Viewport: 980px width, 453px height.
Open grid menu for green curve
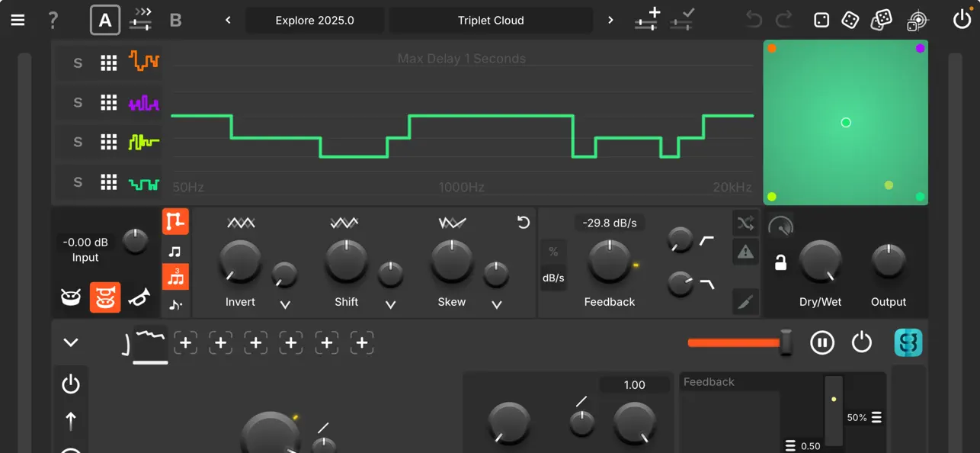click(109, 182)
